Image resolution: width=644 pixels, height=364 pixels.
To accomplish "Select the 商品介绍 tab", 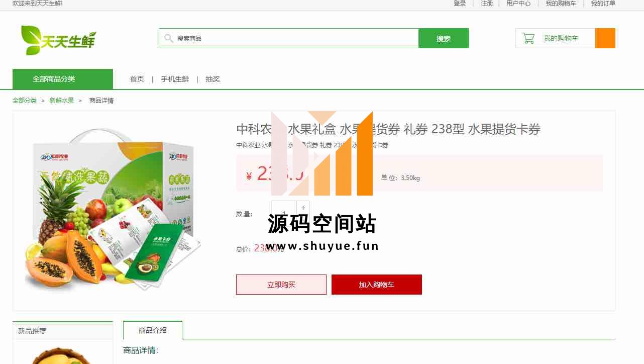I will pos(153,330).
